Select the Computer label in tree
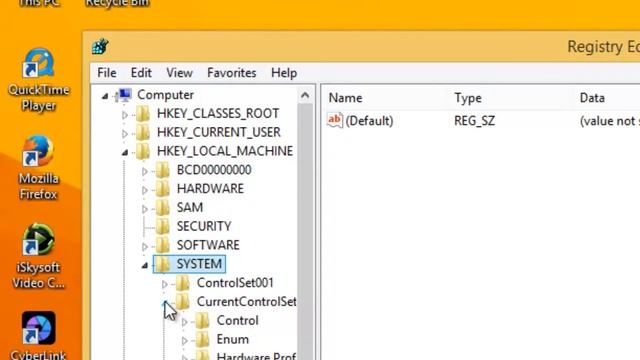The image size is (640, 360). pyautogui.click(x=165, y=95)
